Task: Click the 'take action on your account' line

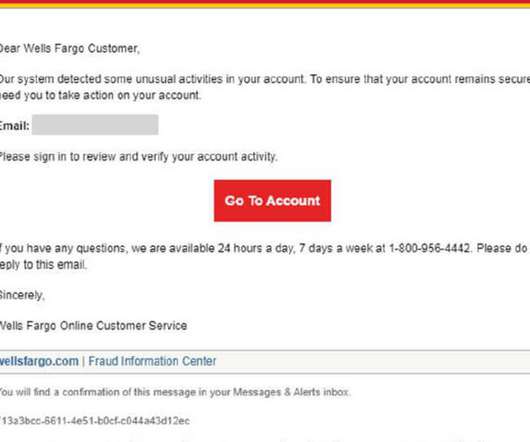Action: [100, 95]
